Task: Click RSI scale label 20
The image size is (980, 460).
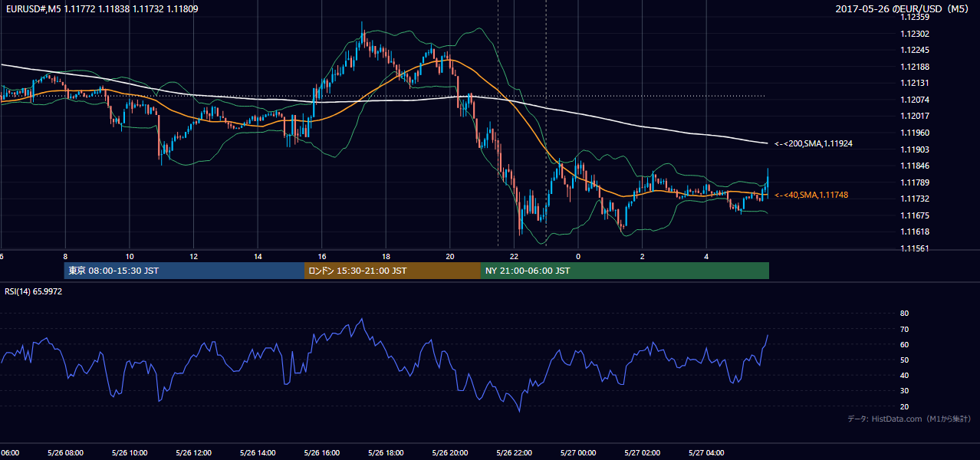Action: 904,407
